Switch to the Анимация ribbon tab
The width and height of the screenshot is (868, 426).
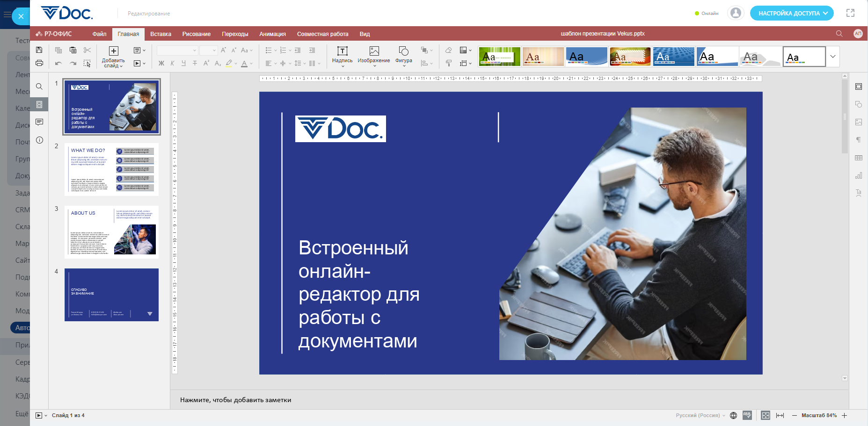point(272,34)
